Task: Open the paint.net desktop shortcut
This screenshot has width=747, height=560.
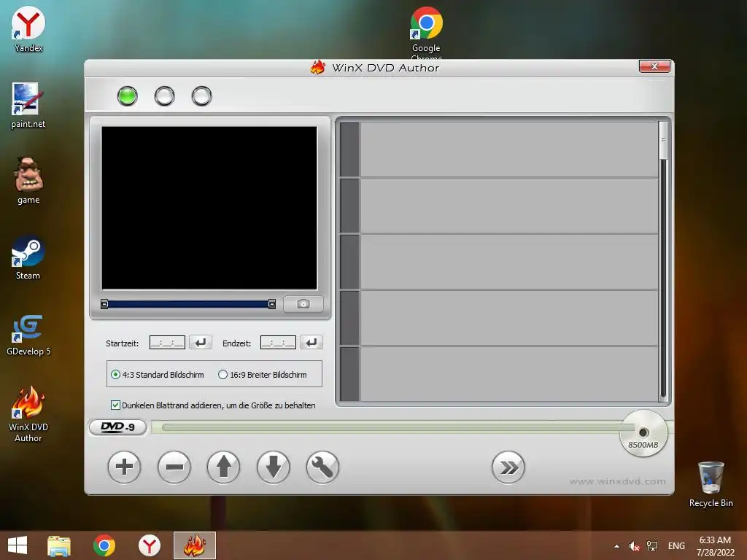Action: 28,105
